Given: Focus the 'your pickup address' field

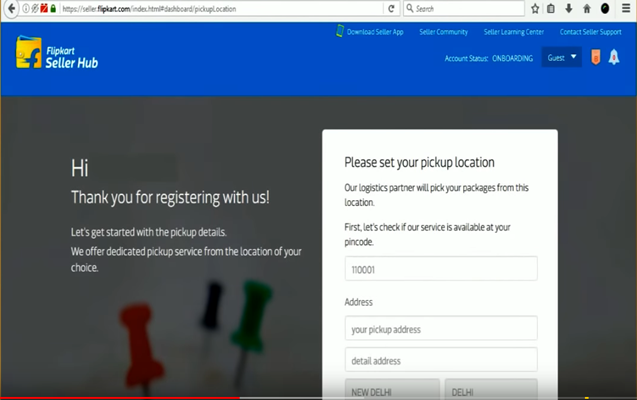Looking at the screenshot, I should (x=440, y=329).
